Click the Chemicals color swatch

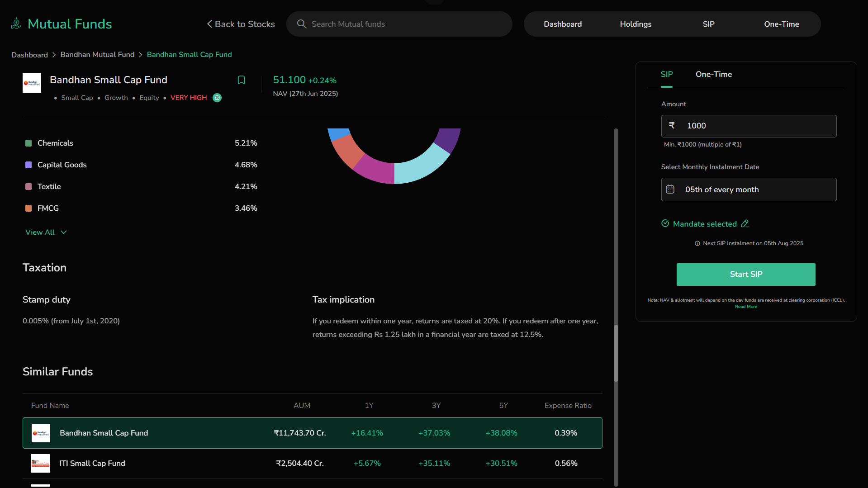click(28, 143)
